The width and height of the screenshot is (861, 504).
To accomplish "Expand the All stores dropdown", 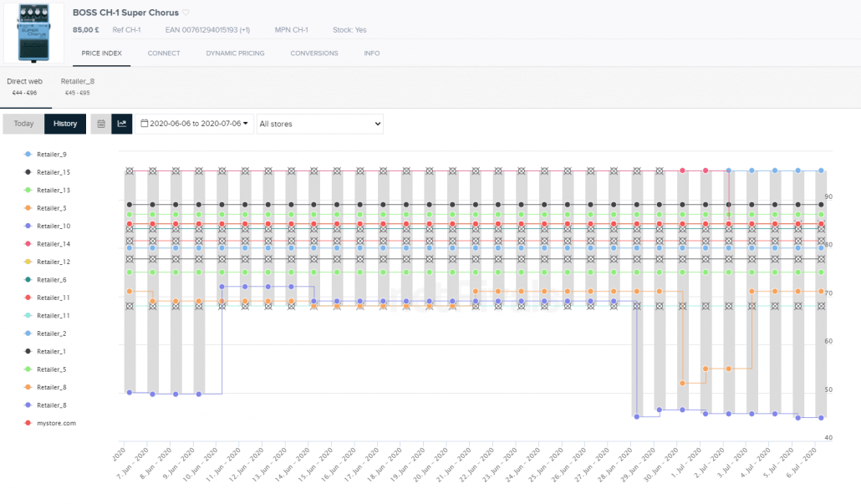I will coord(319,124).
